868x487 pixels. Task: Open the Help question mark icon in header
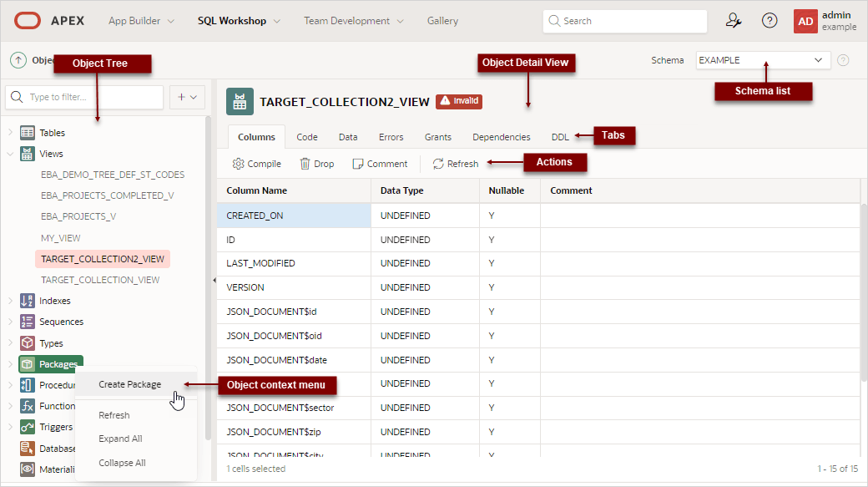[x=770, y=21]
